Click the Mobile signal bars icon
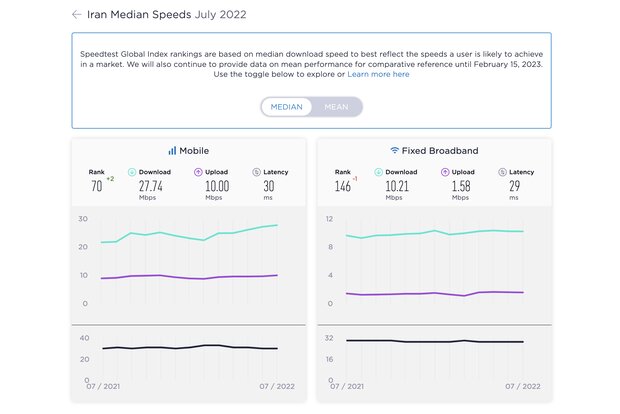 pyautogui.click(x=172, y=151)
